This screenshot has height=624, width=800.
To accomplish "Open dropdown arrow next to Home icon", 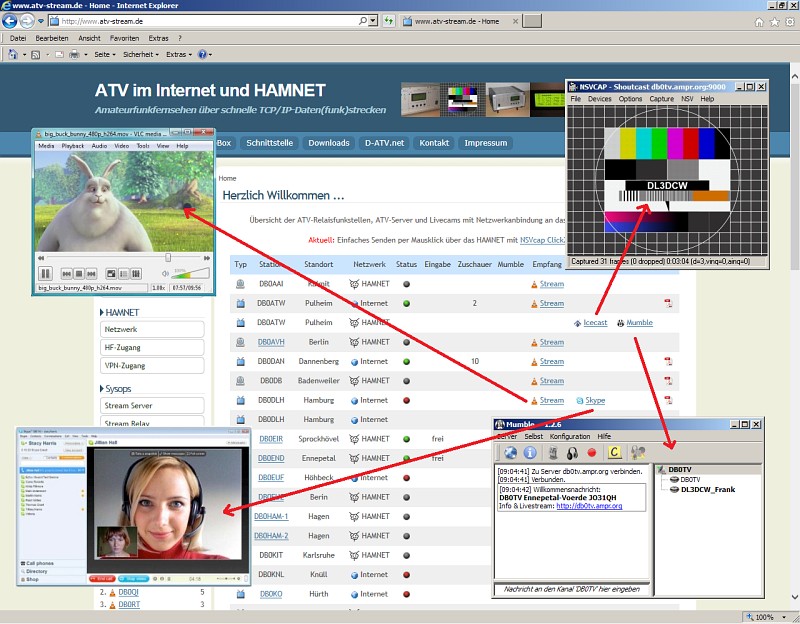I will tap(24, 55).
